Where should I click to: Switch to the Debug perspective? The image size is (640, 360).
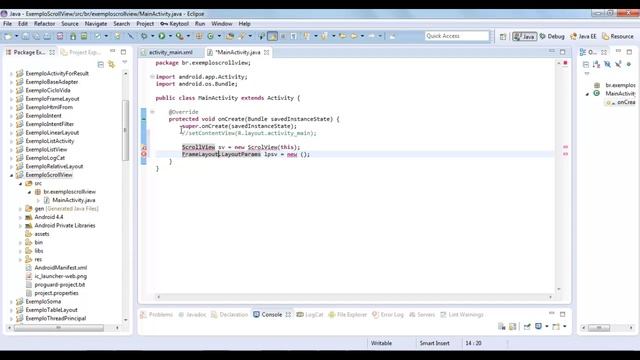(x=552, y=36)
